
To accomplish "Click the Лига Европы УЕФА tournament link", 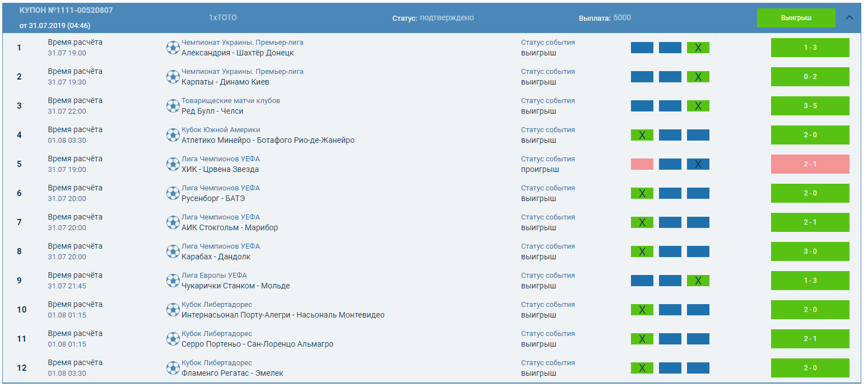I will coord(214,276).
